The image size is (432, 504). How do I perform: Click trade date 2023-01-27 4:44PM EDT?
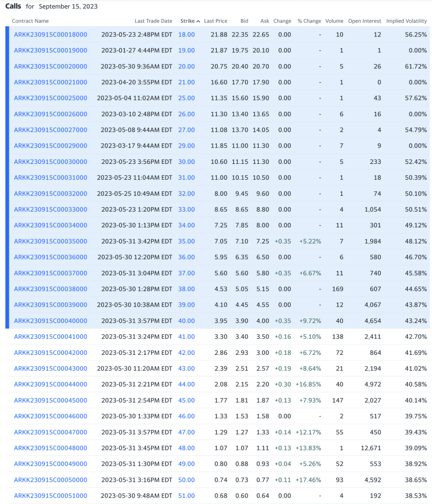click(137, 51)
